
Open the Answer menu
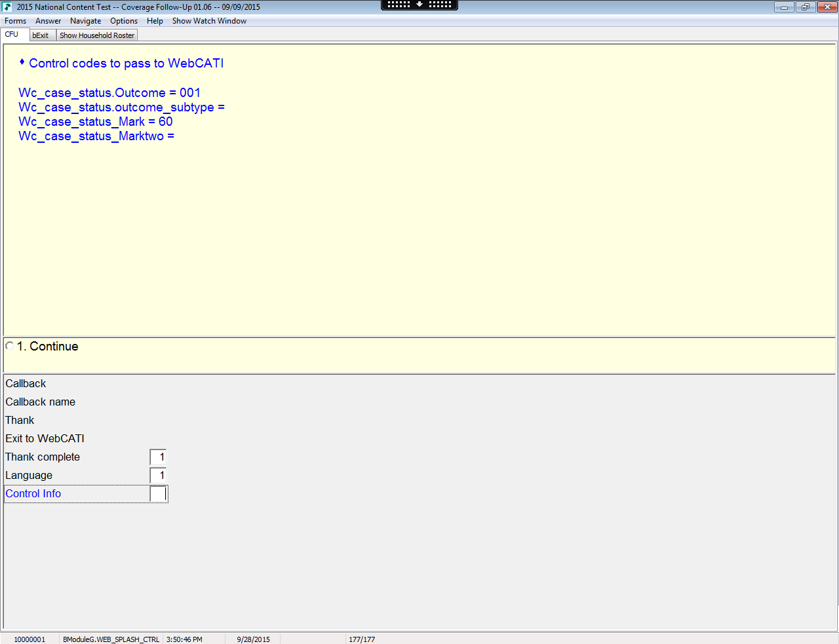[x=49, y=21]
